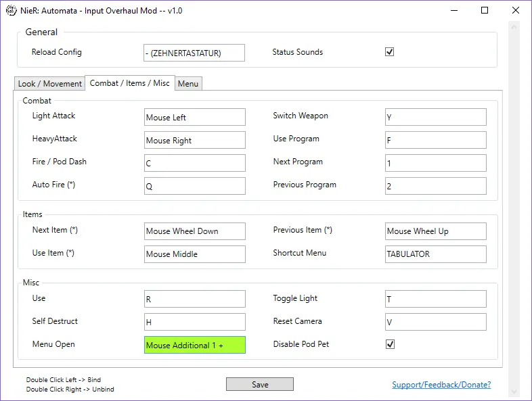
Task: Click the Status Sounds label
Action: tap(298, 52)
